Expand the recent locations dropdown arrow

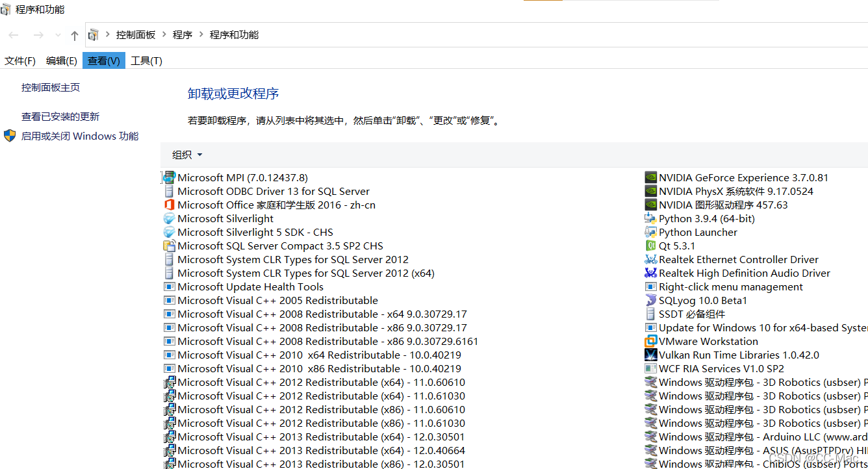point(58,35)
